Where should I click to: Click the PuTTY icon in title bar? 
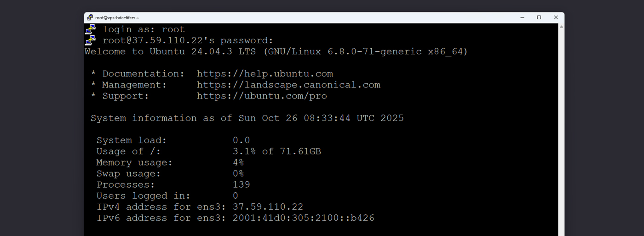coord(90,17)
